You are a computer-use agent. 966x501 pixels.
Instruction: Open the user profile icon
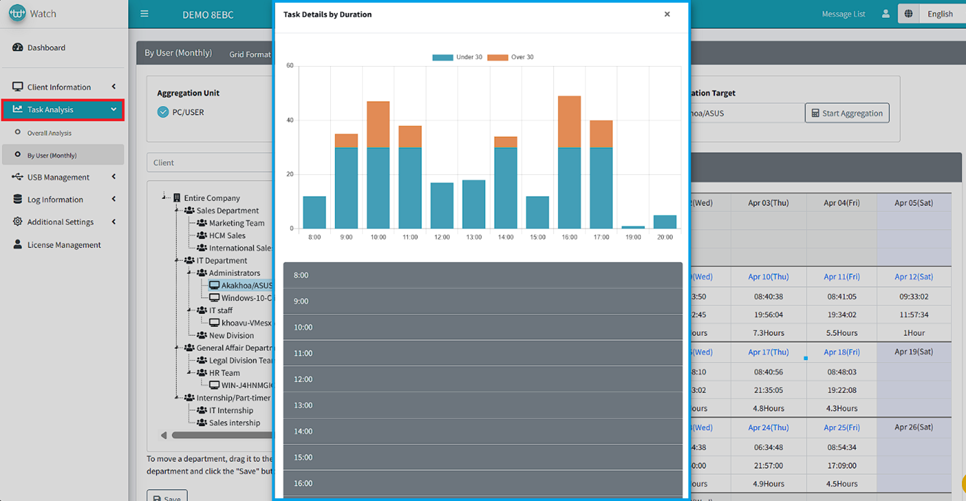click(x=885, y=14)
